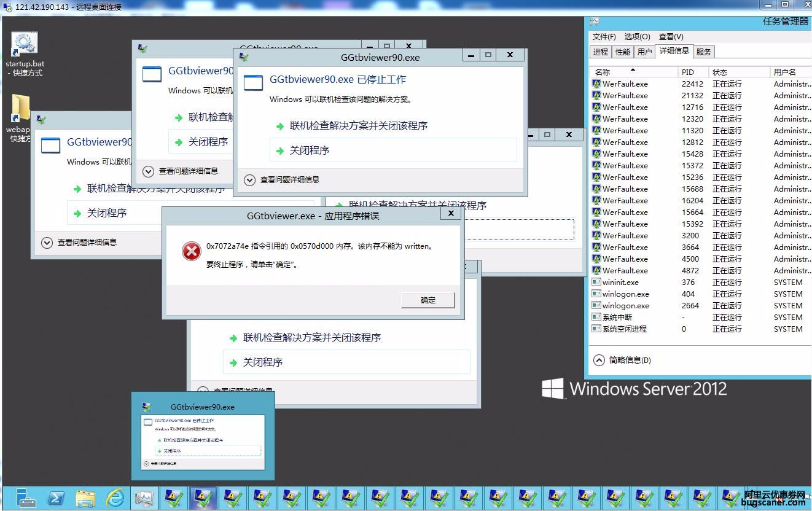Switch to the 进程 tab
This screenshot has width=812, height=511.
tap(601, 52)
